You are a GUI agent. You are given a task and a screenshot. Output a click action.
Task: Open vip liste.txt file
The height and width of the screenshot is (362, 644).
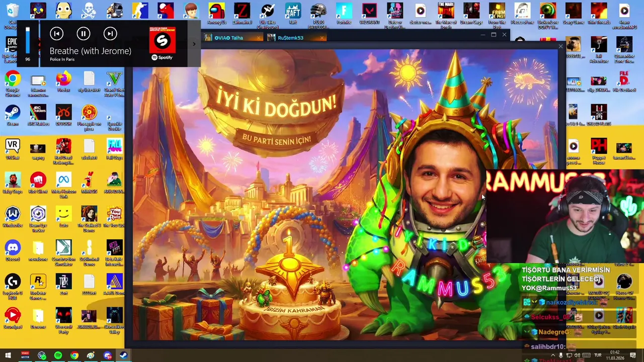click(89, 82)
